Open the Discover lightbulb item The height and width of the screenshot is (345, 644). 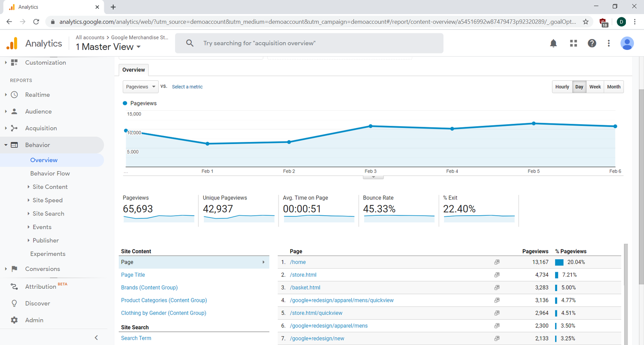pyautogui.click(x=14, y=303)
